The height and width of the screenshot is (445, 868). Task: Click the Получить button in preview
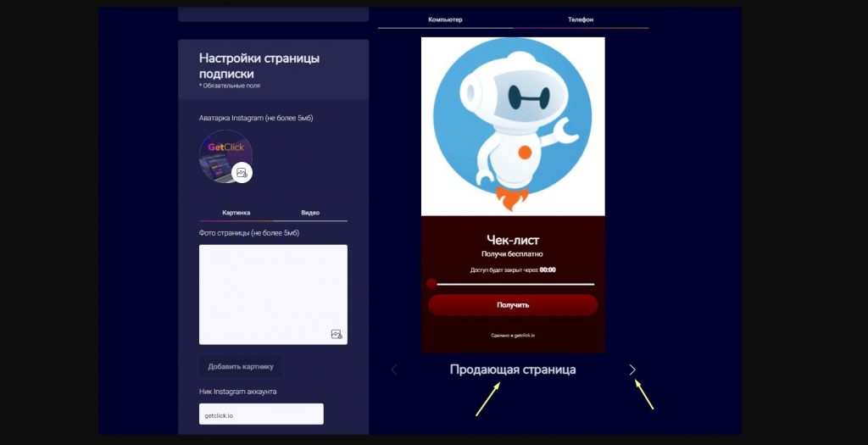[x=513, y=305]
